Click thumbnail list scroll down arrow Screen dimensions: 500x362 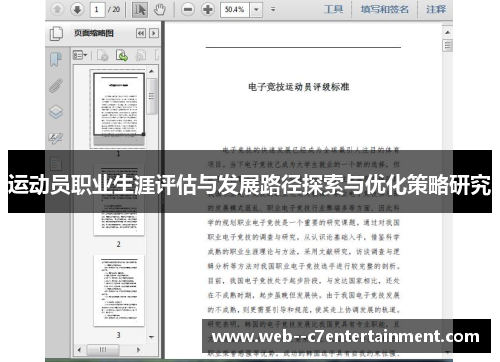coord(152,337)
